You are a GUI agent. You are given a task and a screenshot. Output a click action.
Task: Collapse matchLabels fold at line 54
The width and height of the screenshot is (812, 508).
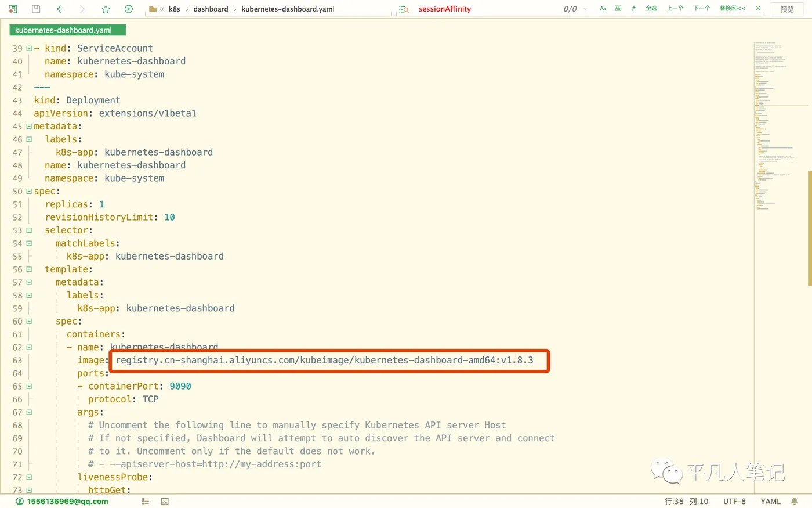pos(29,243)
